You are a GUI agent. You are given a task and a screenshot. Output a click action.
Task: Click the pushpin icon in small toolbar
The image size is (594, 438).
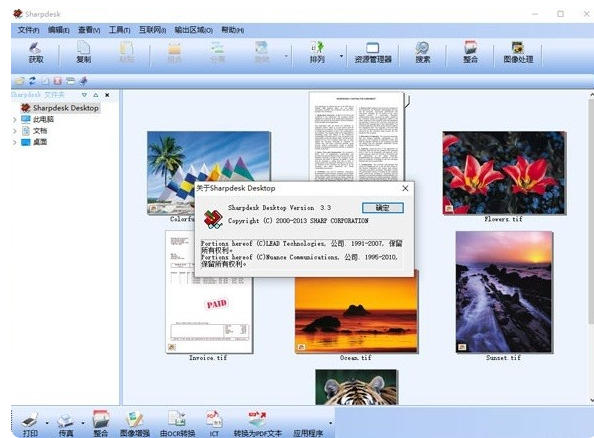click(84, 81)
